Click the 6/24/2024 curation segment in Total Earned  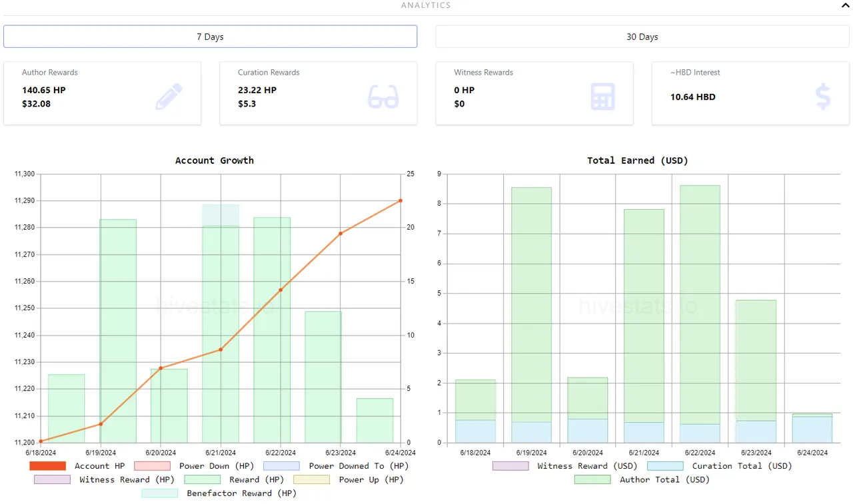[x=812, y=429]
